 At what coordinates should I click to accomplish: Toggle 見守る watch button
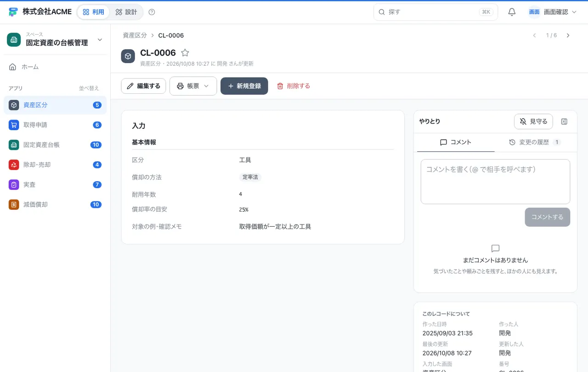[x=533, y=121]
